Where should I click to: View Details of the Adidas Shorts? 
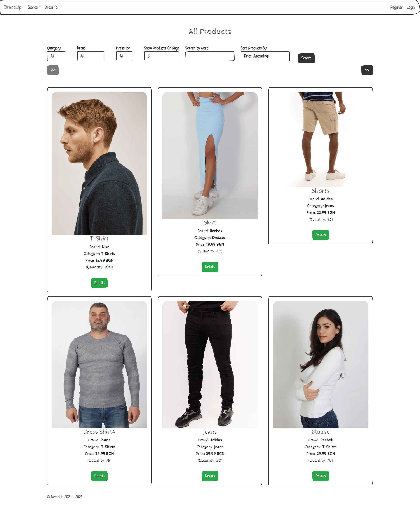coord(320,235)
